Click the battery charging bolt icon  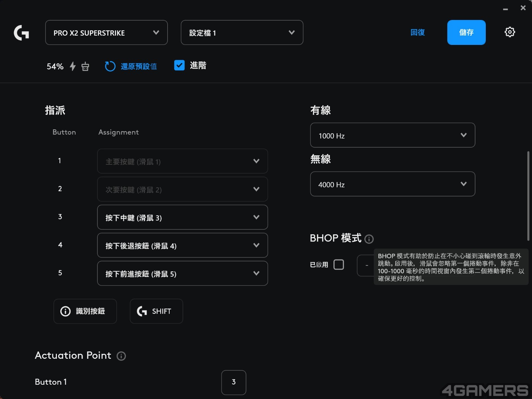point(73,66)
